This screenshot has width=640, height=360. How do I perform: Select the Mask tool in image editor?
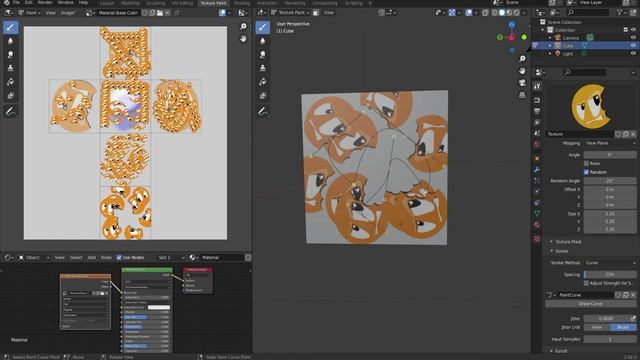point(11,96)
